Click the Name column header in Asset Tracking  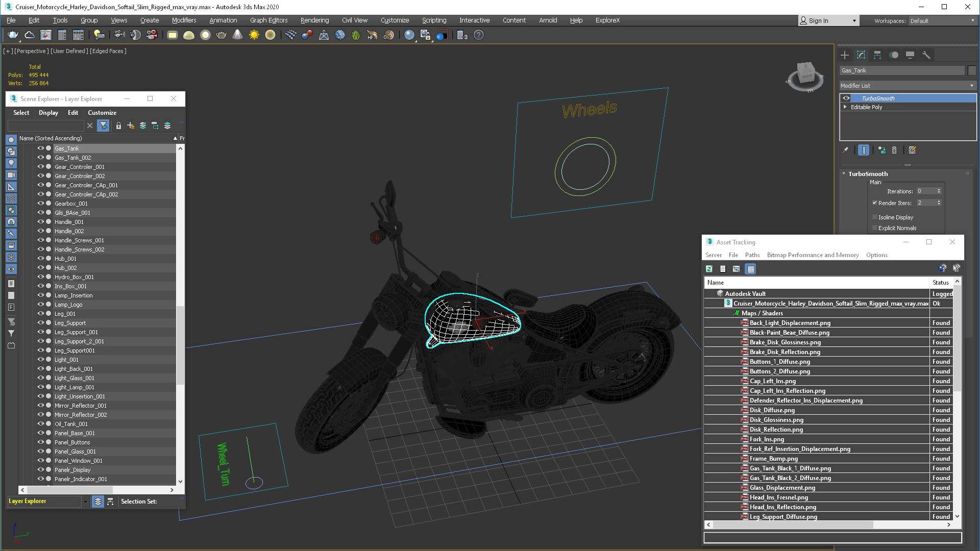(817, 283)
